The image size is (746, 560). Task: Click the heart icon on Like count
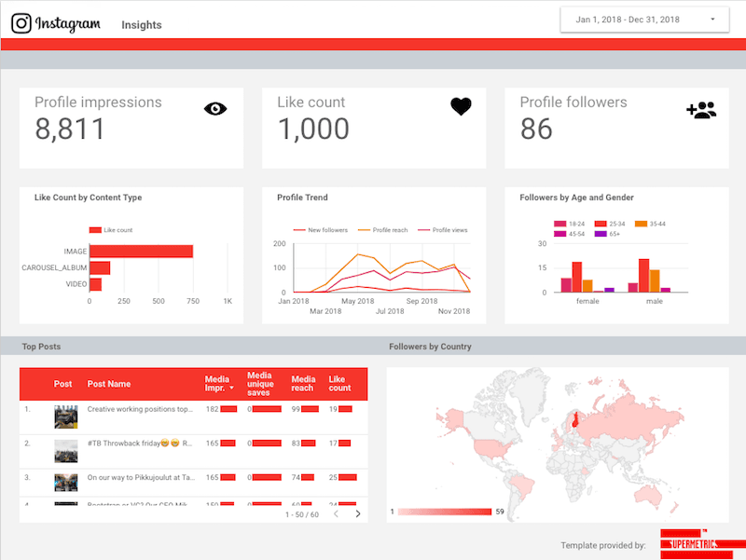[461, 106]
